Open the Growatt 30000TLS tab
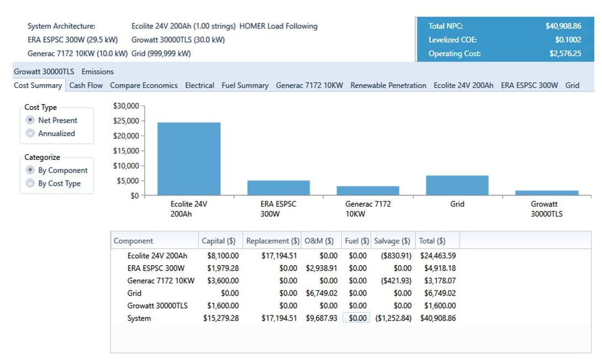This screenshot has height=364, width=602. [44, 71]
